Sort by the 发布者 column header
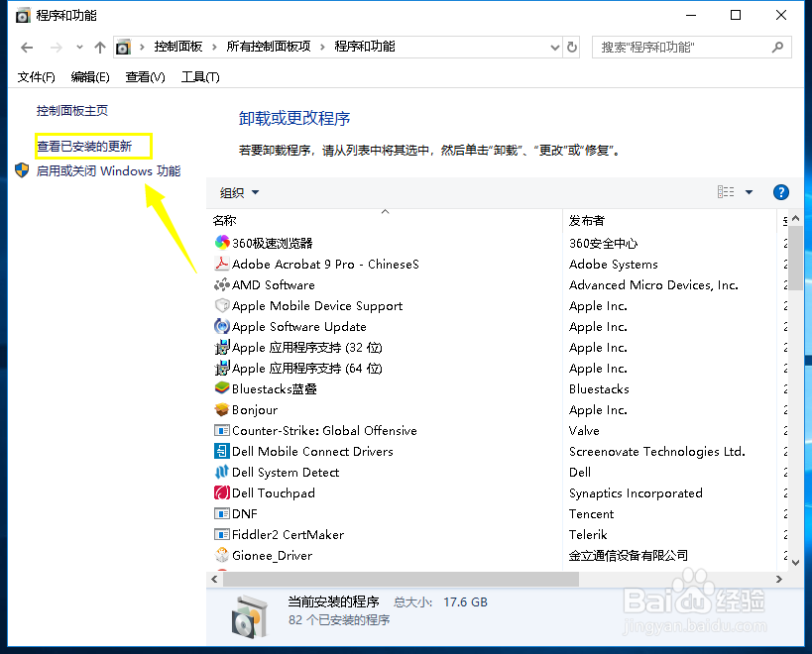This screenshot has width=812, height=654. point(586,221)
